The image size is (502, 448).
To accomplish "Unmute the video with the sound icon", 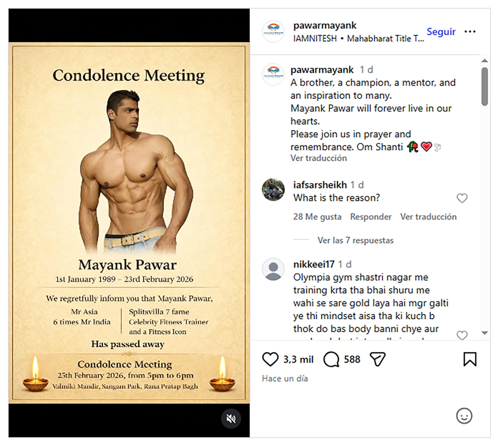I will click(231, 418).
